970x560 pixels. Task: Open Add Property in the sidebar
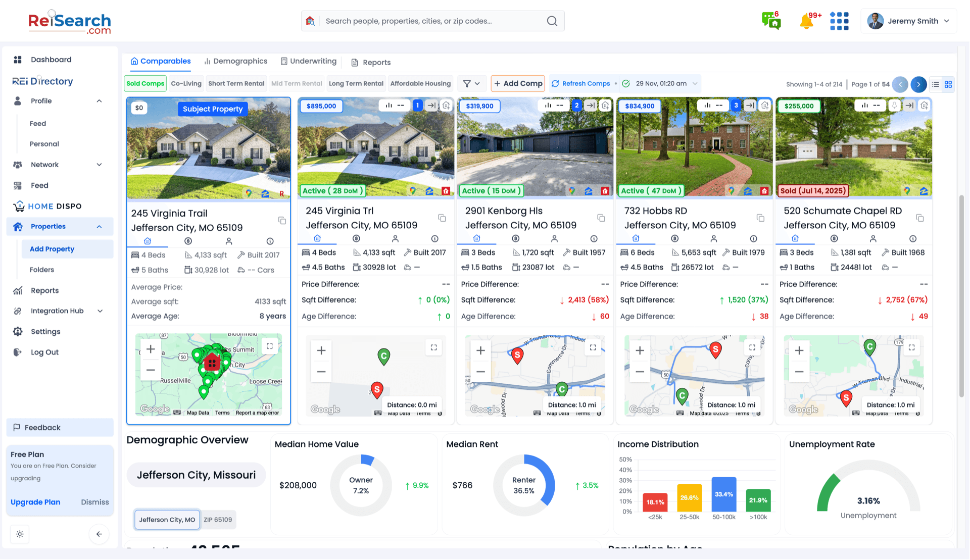pyautogui.click(x=67, y=249)
